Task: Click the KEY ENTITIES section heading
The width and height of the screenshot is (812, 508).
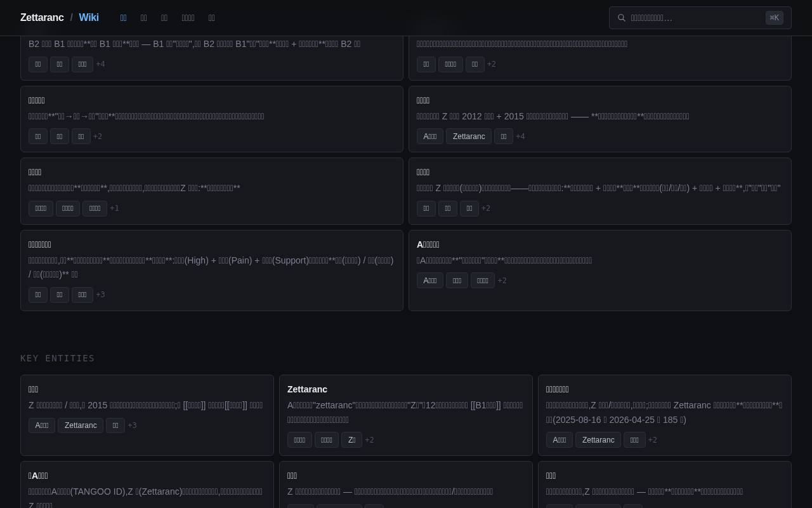Action: 58,358
